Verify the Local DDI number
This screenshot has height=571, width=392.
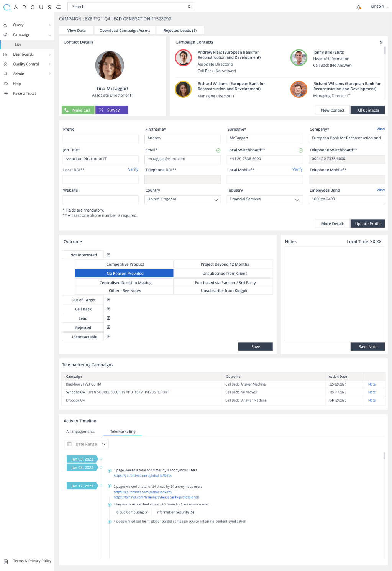pos(133,169)
